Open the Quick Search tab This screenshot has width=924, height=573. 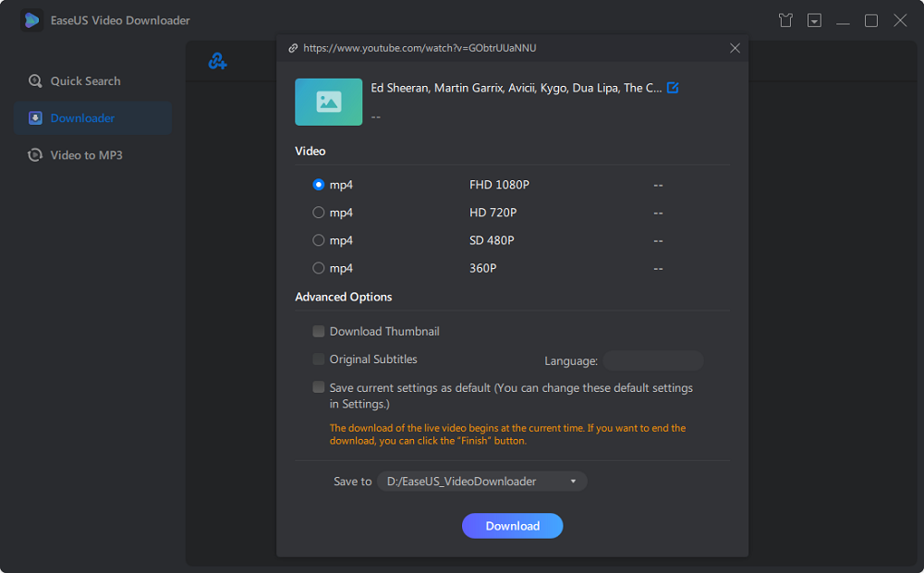pyautogui.click(x=85, y=81)
